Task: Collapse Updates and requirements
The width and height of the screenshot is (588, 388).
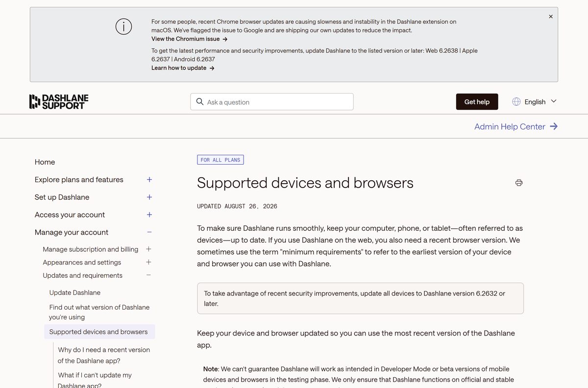Action: [148, 275]
